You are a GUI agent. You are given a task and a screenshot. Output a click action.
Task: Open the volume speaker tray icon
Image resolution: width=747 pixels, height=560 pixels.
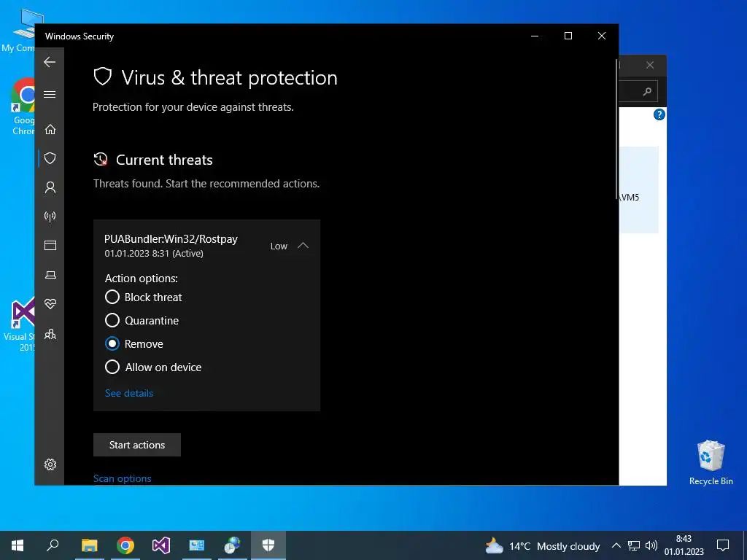[x=651, y=545]
